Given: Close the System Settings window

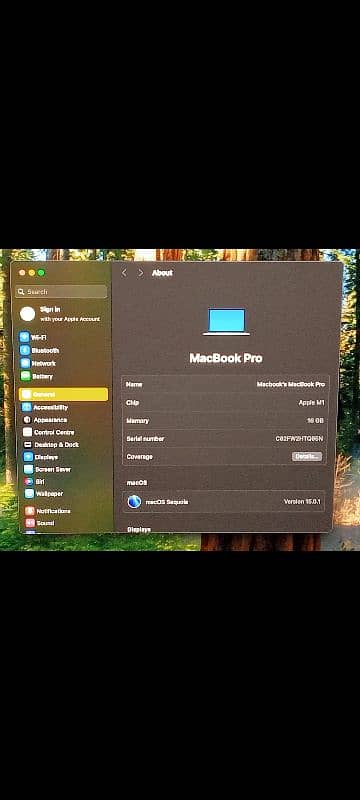Looking at the screenshot, I should point(22,273).
